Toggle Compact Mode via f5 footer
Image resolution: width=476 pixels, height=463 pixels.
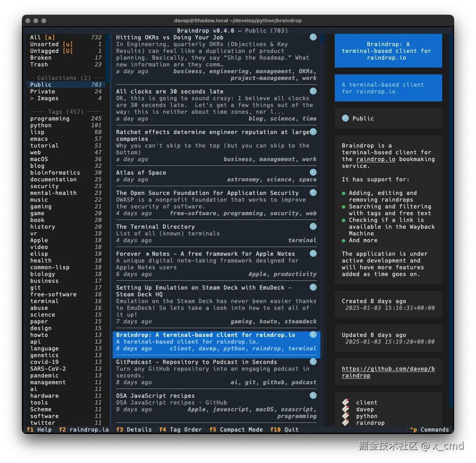point(236,429)
